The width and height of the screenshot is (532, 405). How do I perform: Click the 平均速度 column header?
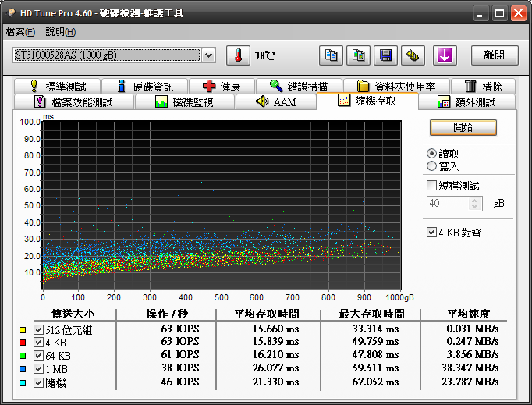[x=469, y=314]
